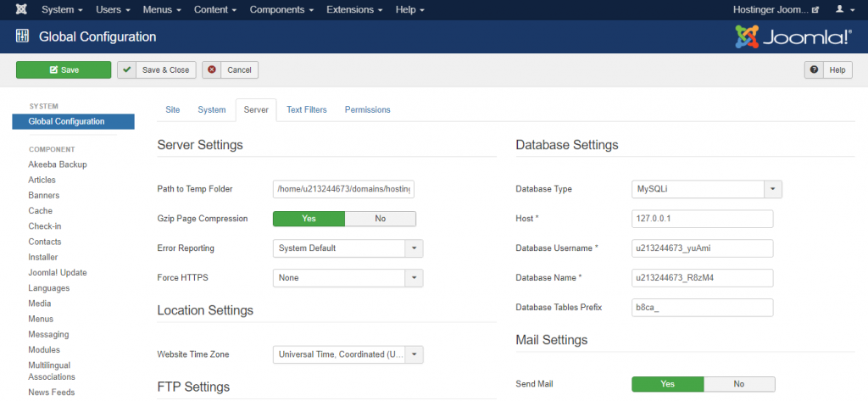Switch to the Text Filters tab
Screen dimensions: 868x401
(x=306, y=110)
